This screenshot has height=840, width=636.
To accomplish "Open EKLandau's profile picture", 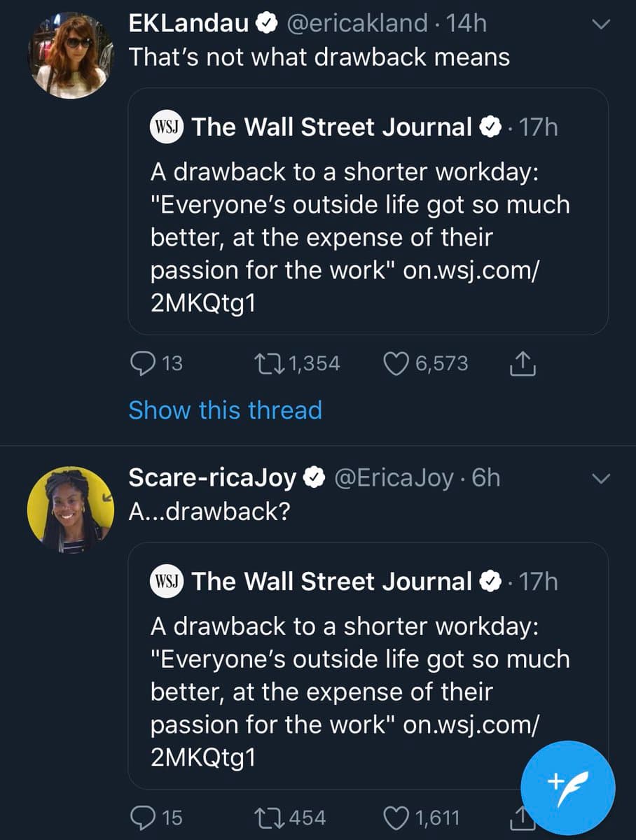I will [x=71, y=53].
